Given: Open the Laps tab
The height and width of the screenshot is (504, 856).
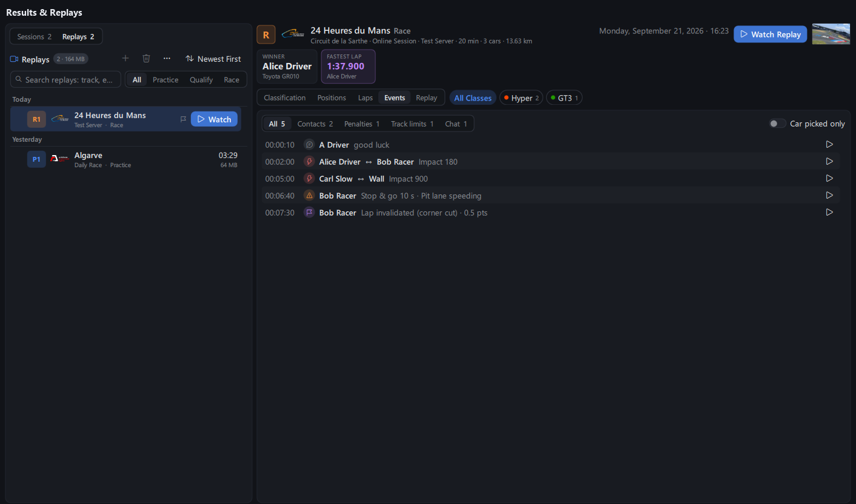Looking at the screenshot, I should [x=366, y=98].
